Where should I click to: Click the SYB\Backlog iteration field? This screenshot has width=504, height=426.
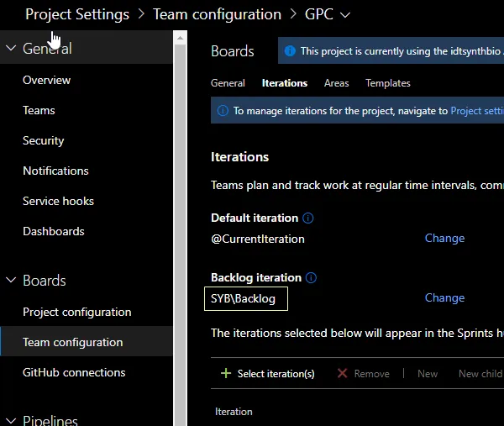pos(246,299)
